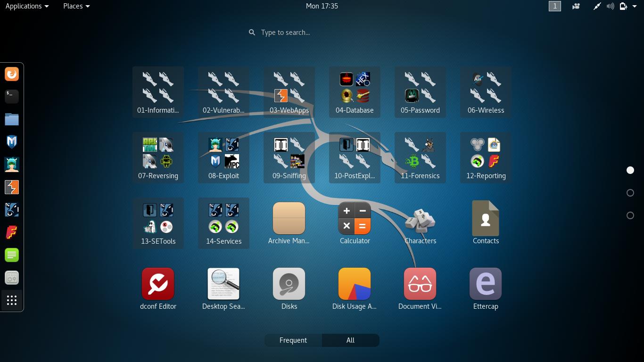Open the Places menu
The image size is (644, 362).
tap(76, 6)
